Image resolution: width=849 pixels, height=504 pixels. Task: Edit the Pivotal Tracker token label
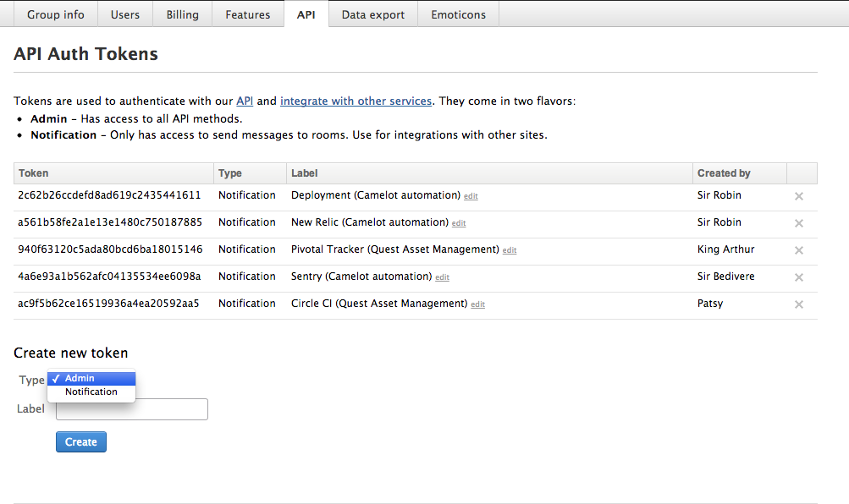pyautogui.click(x=510, y=250)
